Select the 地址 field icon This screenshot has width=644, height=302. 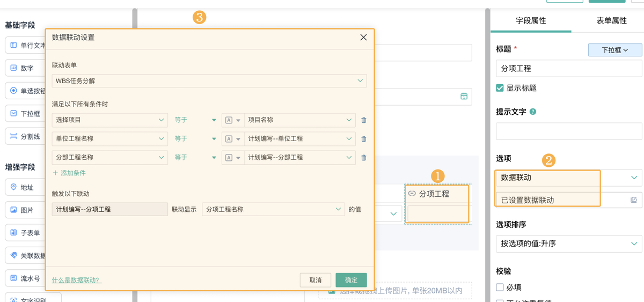point(14,187)
